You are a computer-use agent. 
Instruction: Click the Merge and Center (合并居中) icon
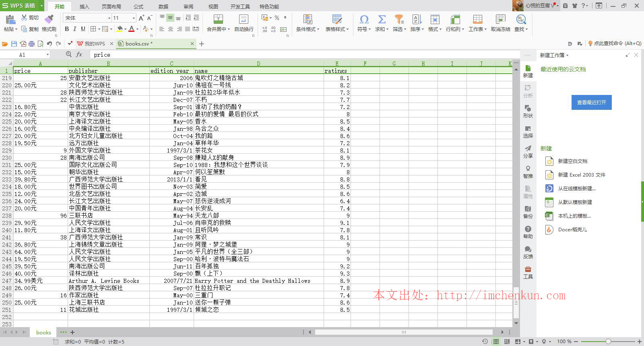[218, 19]
